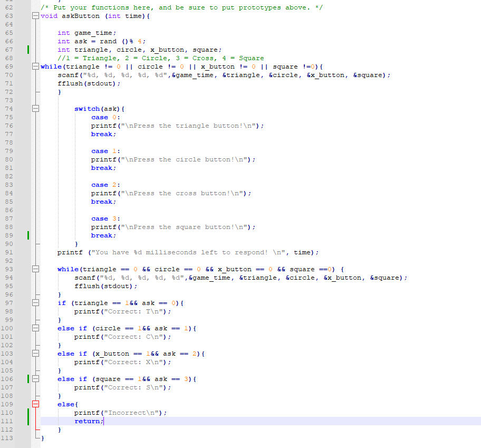Collapse the else if square block at line 106
Screen dimensions: 481x448
click(35, 378)
